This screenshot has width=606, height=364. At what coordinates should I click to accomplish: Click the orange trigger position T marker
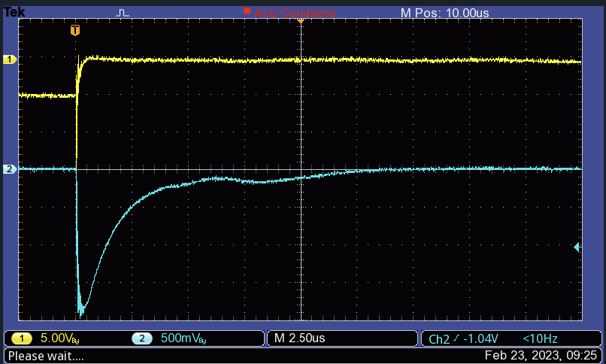[x=75, y=30]
